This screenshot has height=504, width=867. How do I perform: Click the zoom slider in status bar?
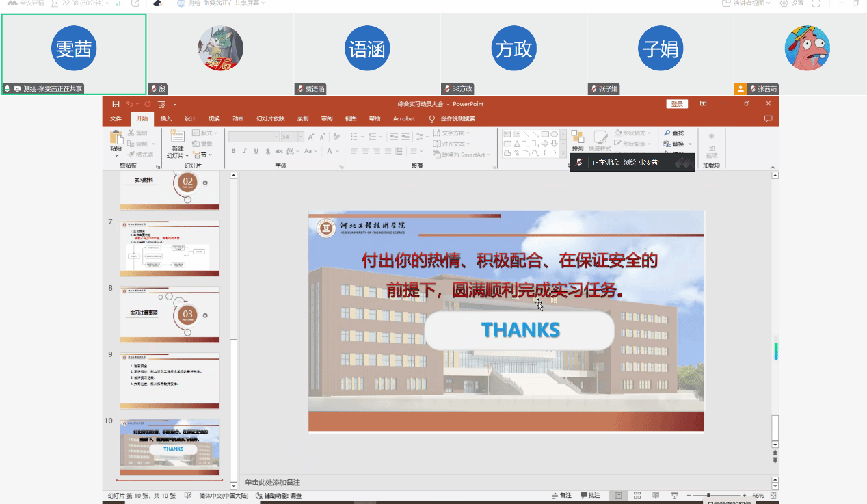[708, 495]
